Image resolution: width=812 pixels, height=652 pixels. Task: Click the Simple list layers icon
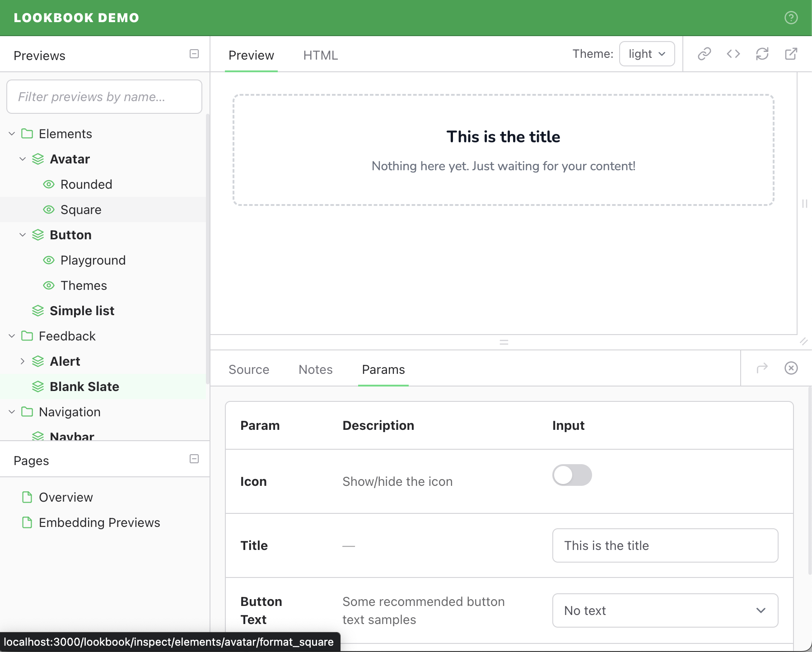pyautogui.click(x=38, y=311)
